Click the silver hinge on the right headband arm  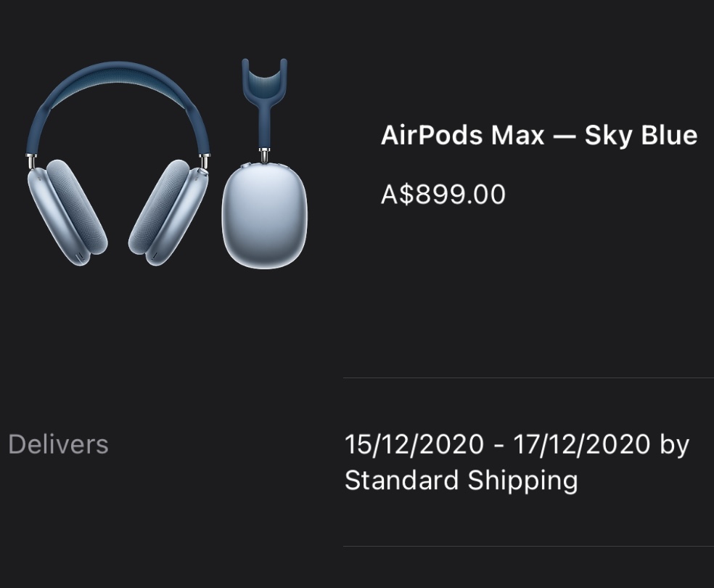pos(206,160)
